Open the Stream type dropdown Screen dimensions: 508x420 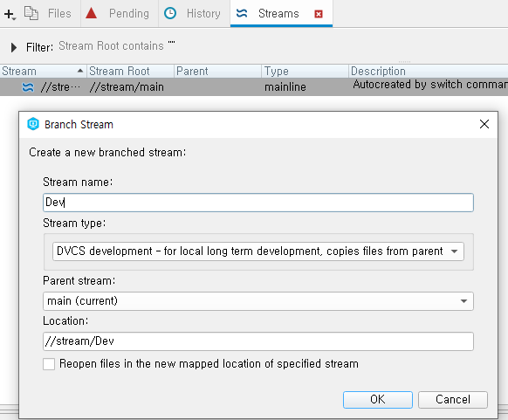tap(258, 251)
